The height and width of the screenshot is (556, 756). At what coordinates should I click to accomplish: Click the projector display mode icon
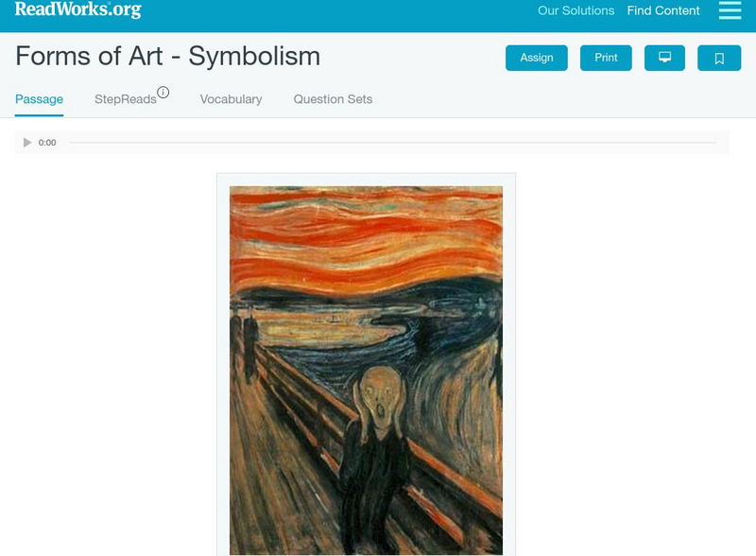(x=664, y=58)
